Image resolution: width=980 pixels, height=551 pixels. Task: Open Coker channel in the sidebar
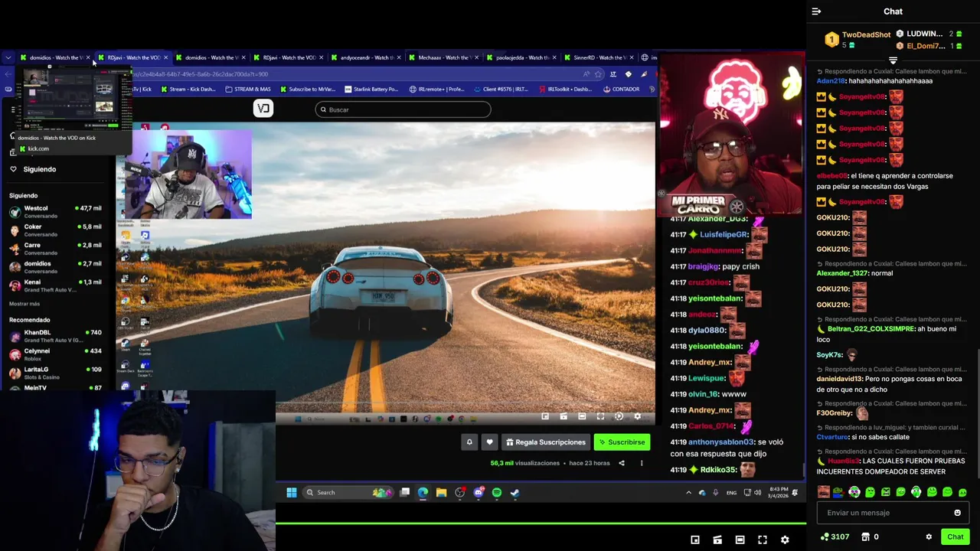pyautogui.click(x=55, y=230)
